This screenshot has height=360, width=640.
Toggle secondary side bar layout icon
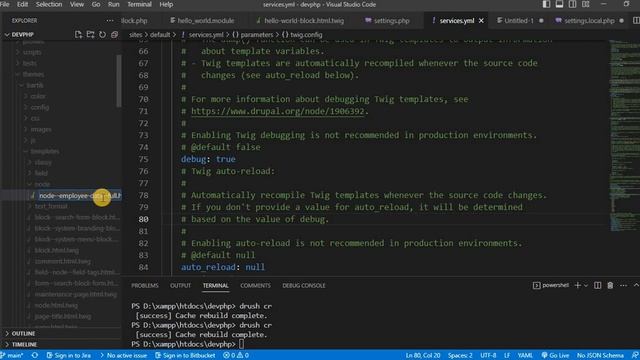click(572, 4)
